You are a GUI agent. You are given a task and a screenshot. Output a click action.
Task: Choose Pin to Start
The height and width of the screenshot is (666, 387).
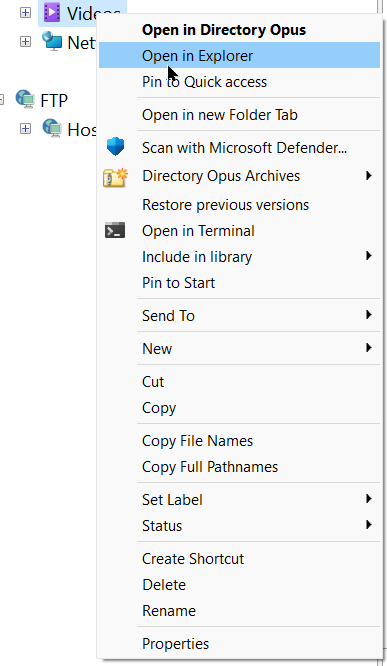pyautogui.click(x=240, y=282)
